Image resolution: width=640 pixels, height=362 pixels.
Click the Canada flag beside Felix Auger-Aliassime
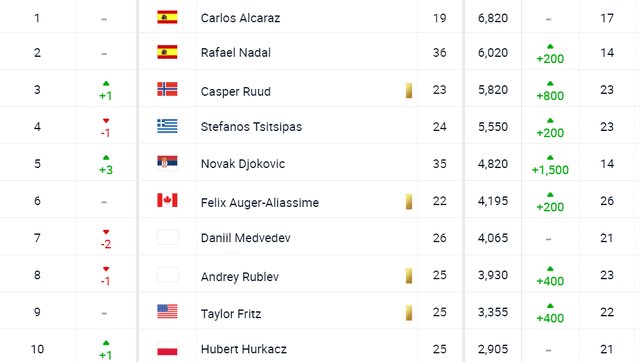167,200
